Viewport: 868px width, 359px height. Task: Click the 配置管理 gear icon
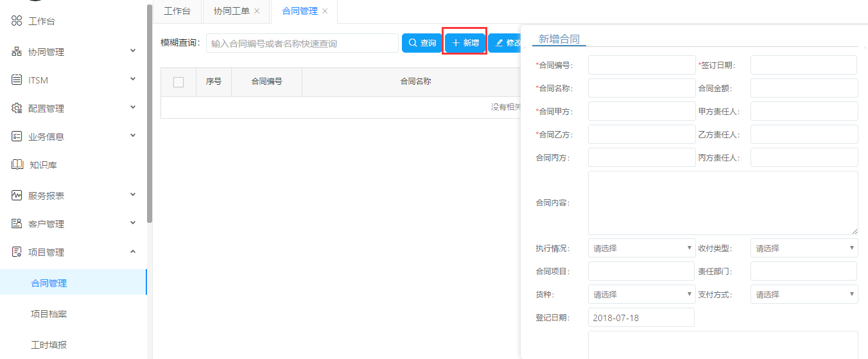tap(17, 108)
